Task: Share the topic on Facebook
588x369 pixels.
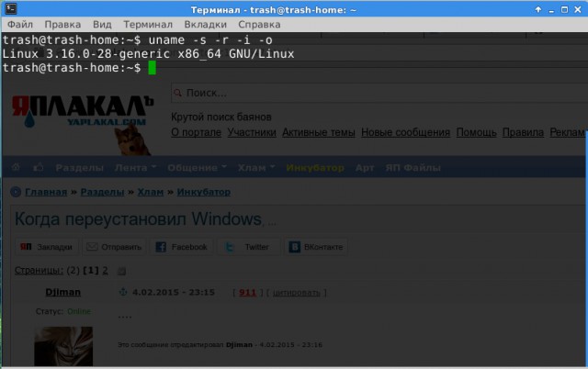Action: point(182,247)
